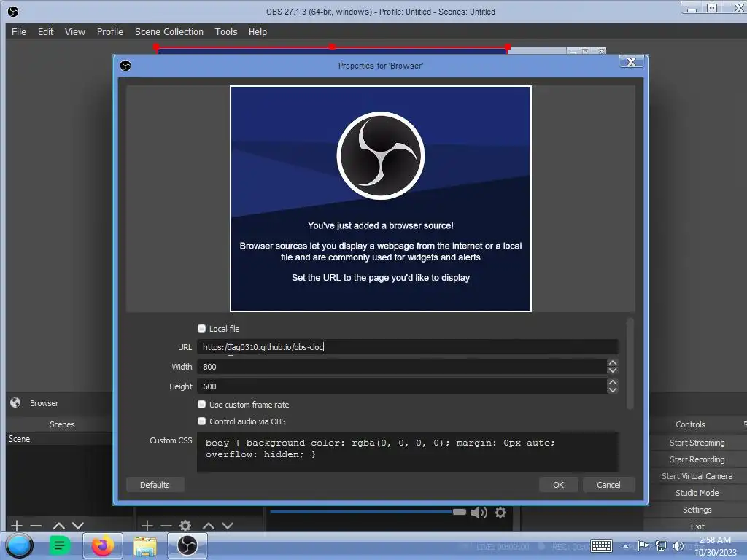Screen dimensions: 747x560
Task: Add a source with the plus icon
Action: tap(147, 526)
